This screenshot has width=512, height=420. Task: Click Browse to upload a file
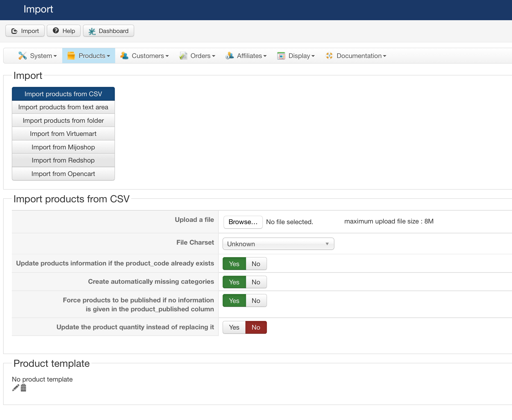tap(243, 222)
